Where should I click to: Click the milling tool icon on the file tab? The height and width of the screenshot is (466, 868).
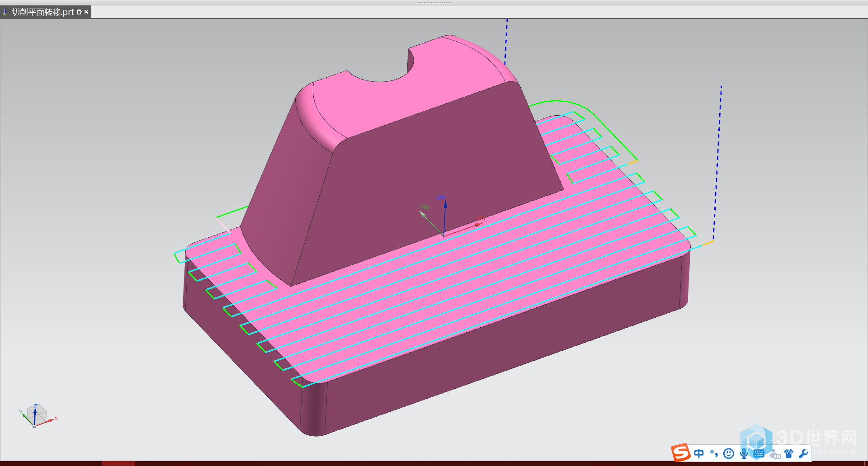click(x=5, y=12)
